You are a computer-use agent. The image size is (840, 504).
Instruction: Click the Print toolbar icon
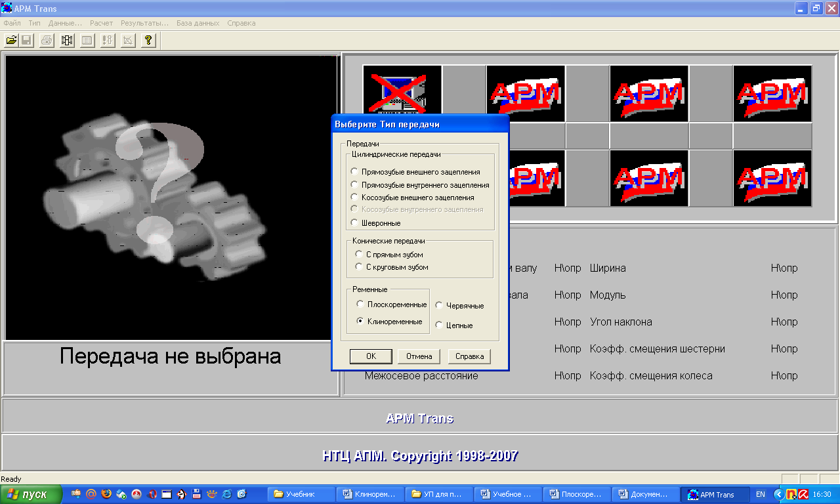pyautogui.click(x=47, y=41)
